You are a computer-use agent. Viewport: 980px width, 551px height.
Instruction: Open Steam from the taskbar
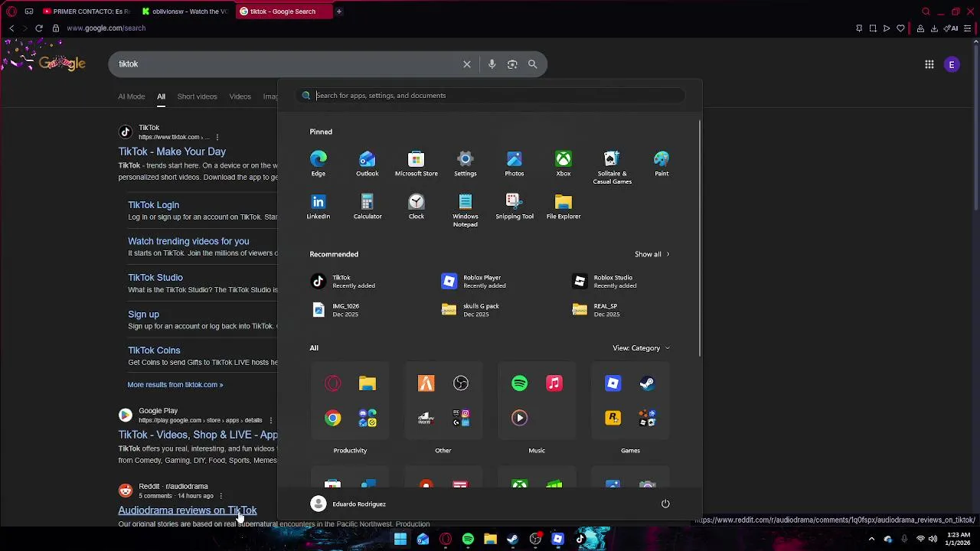click(512, 540)
